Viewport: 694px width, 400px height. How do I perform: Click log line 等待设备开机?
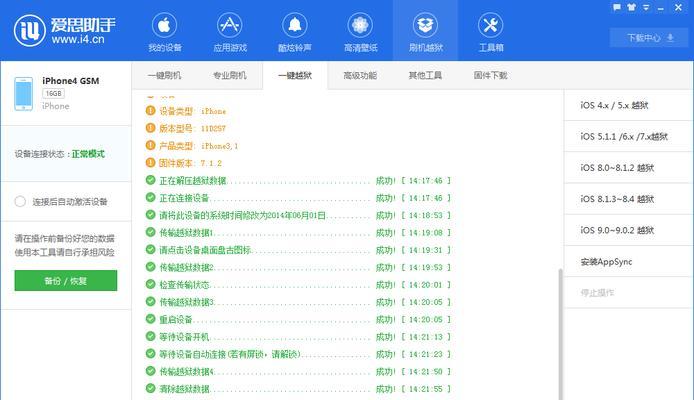pos(298,337)
